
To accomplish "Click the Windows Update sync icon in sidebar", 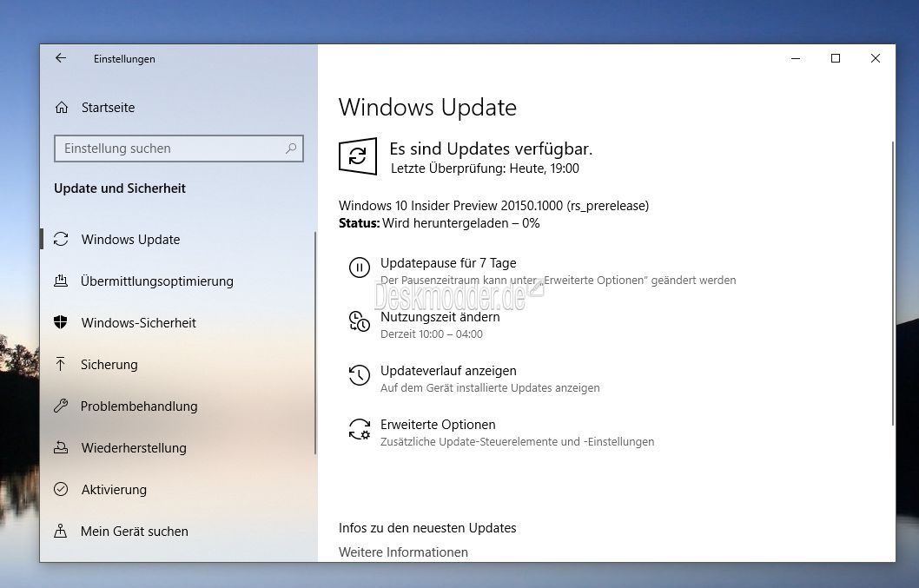I will click(x=61, y=239).
